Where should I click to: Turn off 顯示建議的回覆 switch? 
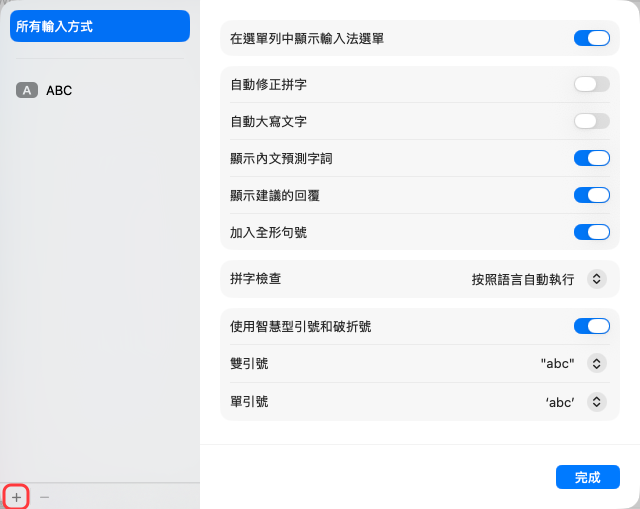pyautogui.click(x=592, y=195)
